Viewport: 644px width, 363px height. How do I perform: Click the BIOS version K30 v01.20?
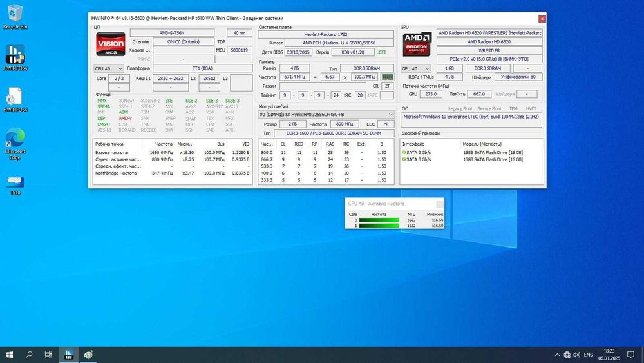coord(353,52)
